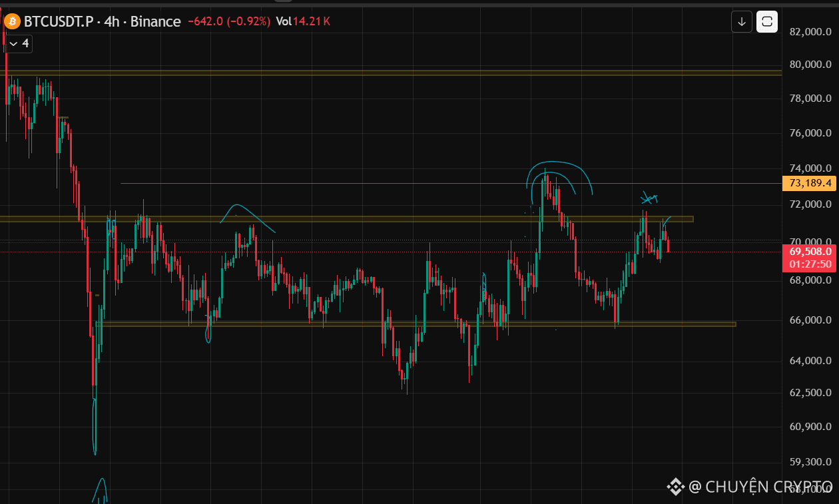Screen dimensions: 839x504
Task: Click the 72,000.0 price axis label
Action: coord(810,204)
